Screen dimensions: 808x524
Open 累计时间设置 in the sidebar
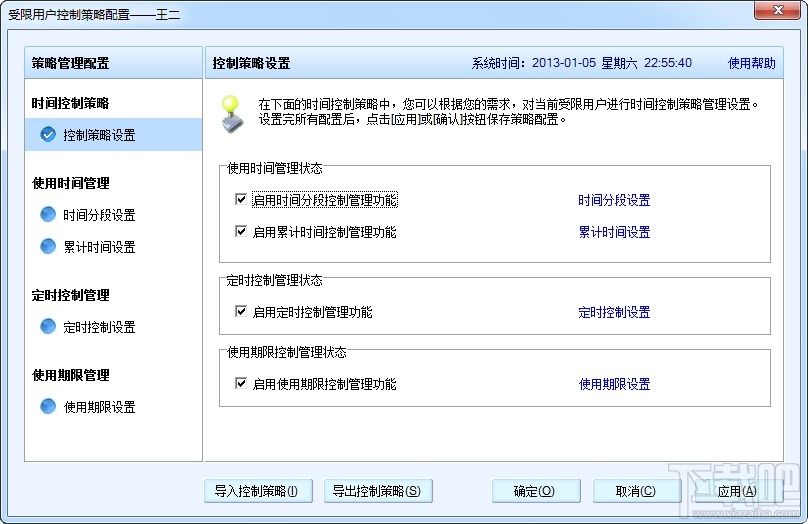(99, 247)
